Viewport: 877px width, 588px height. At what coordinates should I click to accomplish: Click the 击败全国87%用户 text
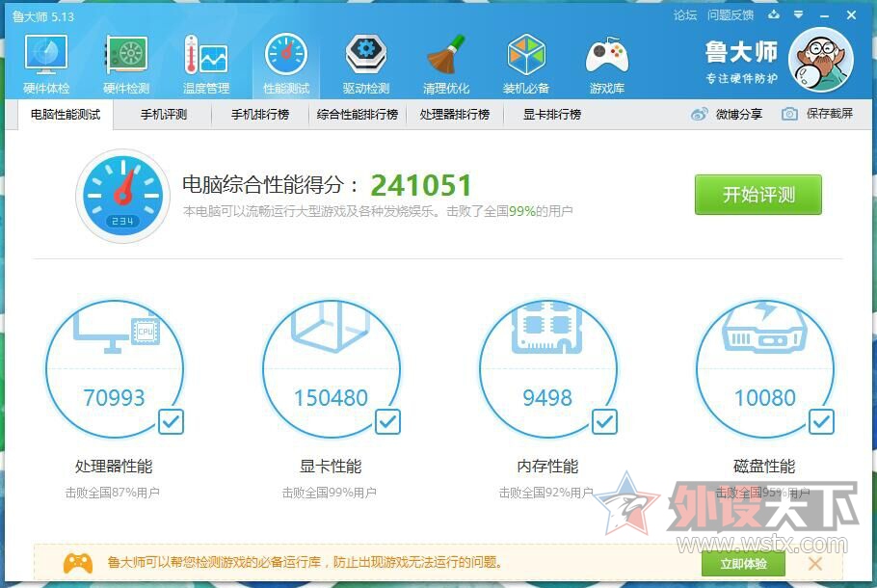click(x=113, y=493)
